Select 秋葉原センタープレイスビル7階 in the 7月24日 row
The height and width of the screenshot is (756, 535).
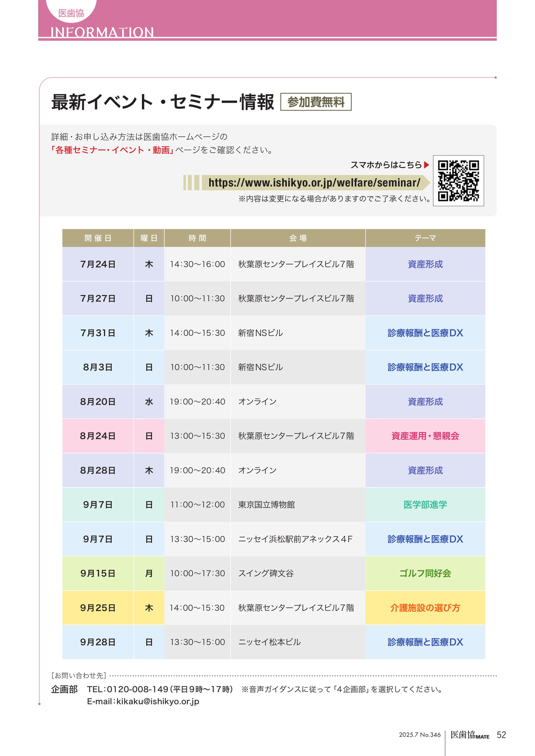(298, 264)
